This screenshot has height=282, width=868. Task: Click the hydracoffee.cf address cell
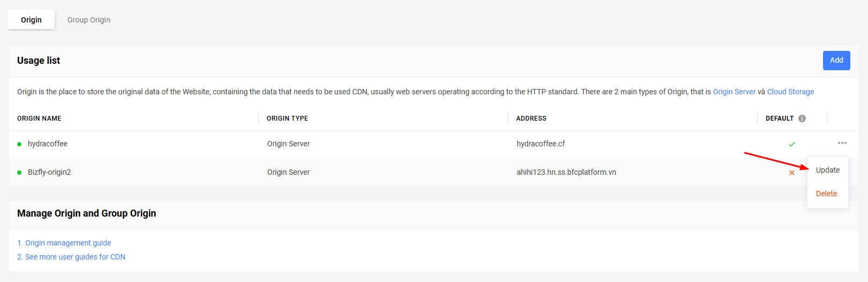(x=541, y=144)
